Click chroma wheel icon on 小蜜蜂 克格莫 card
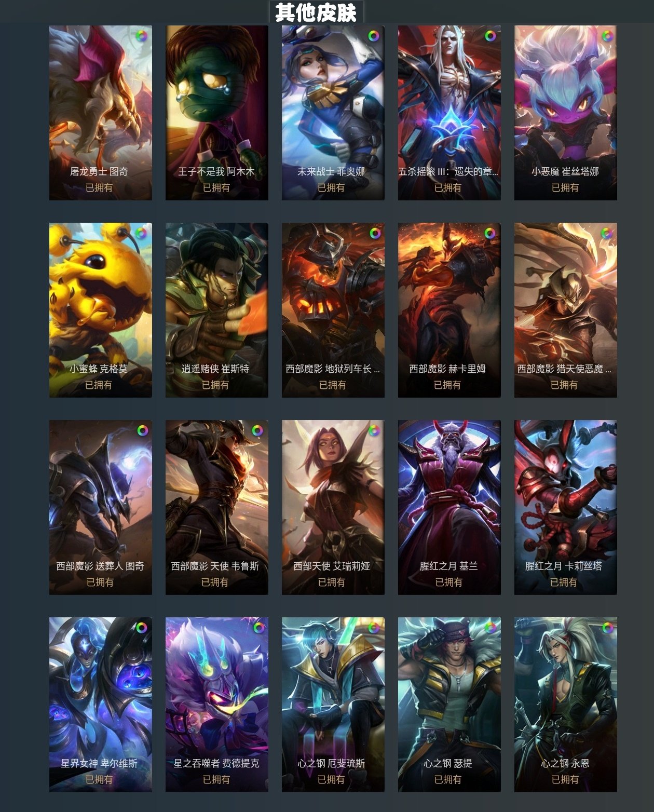The height and width of the screenshot is (812, 654). [x=141, y=233]
